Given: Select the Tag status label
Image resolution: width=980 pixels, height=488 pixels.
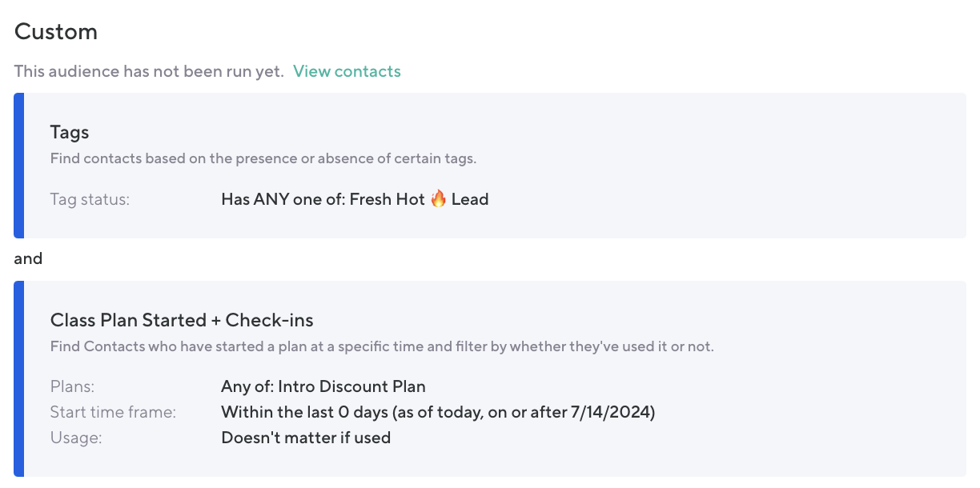Looking at the screenshot, I should click(x=90, y=199).
